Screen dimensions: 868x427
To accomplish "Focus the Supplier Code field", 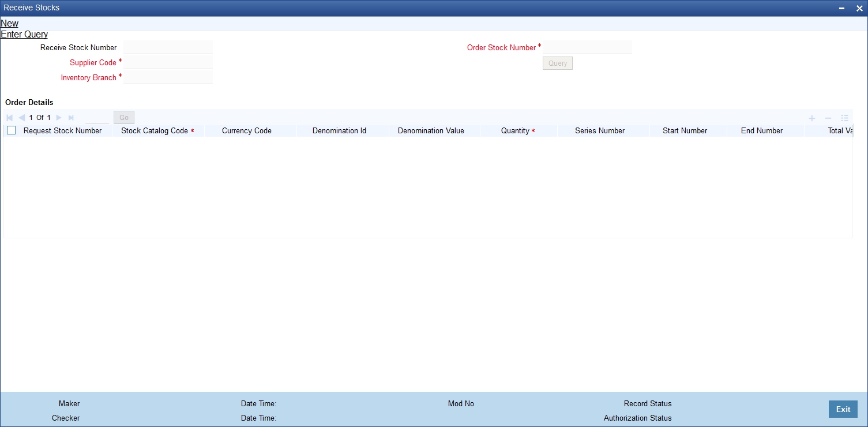I will tap(168, 62).
